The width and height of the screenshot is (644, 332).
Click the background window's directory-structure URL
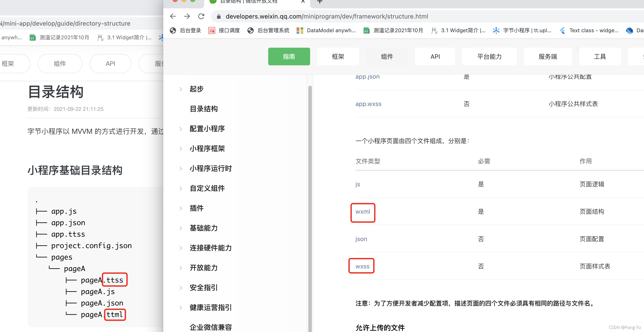[x=66, y=24]
